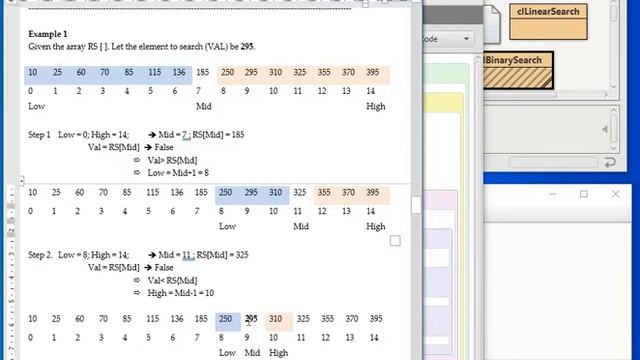Select the clLinearSearch class box
640x360 pixels.
[548, 22]
